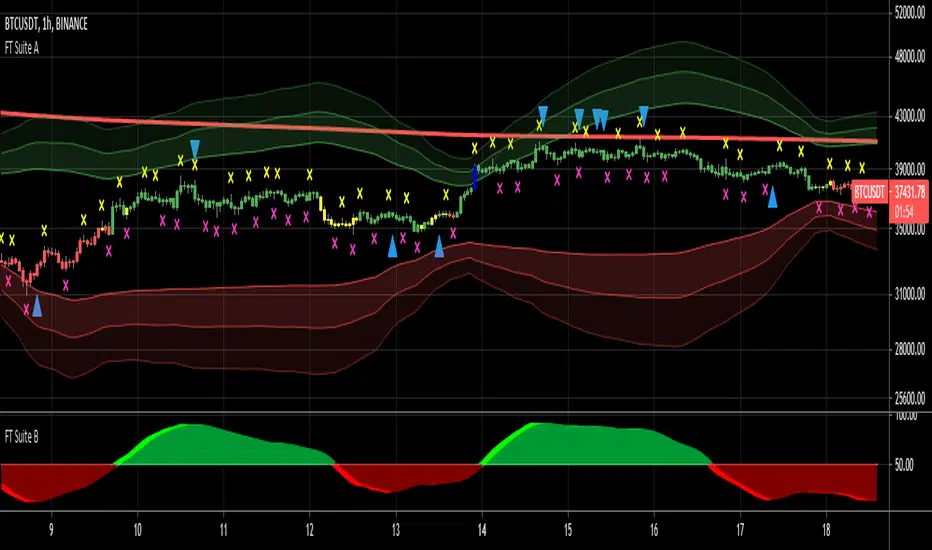
Task: Click the upper green band cloud near date 16
Action: (654, 77)
